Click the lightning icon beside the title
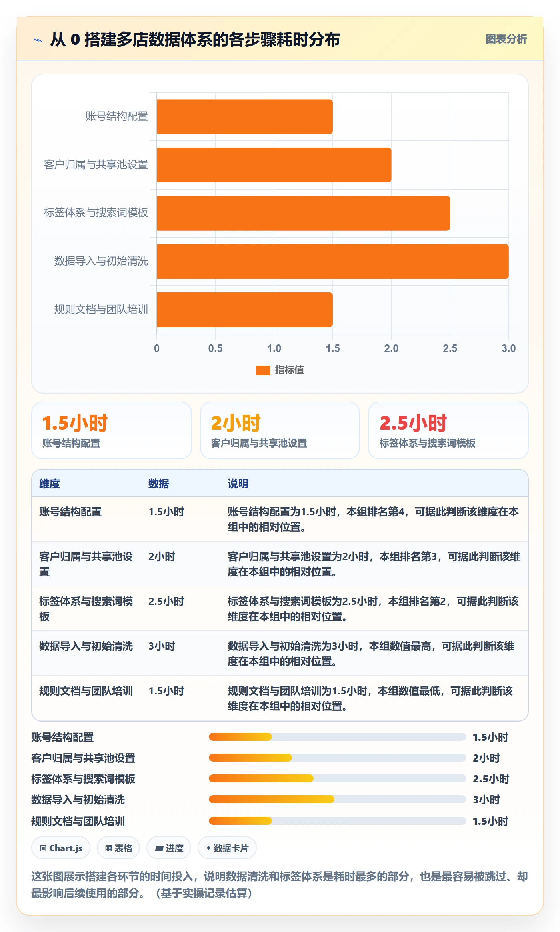 point(38,40)
